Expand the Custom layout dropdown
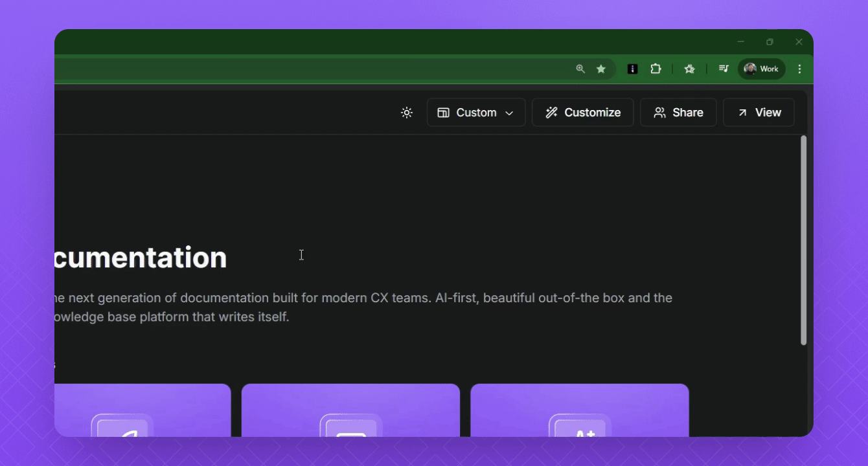 click(x=476, y=113)
